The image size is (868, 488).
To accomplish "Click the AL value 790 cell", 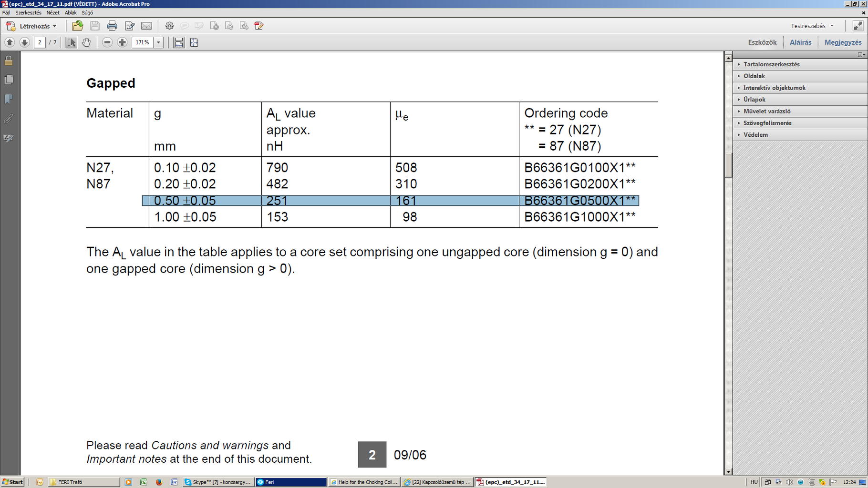I will (x=277, y=168).
